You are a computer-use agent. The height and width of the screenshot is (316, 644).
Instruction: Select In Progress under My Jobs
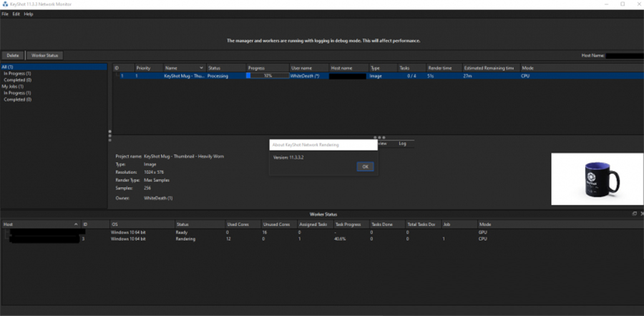tap(17, 93)
